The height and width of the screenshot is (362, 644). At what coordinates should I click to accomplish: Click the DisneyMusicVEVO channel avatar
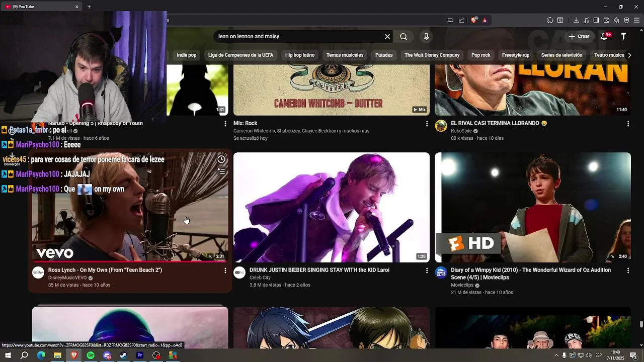tap(38, 273)
